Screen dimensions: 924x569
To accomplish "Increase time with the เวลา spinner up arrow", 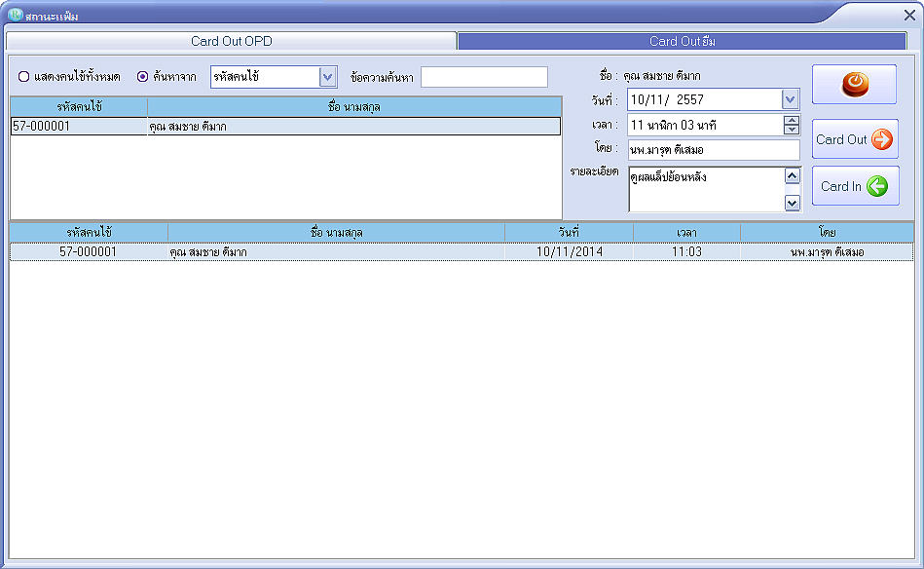I will point(792,120).
